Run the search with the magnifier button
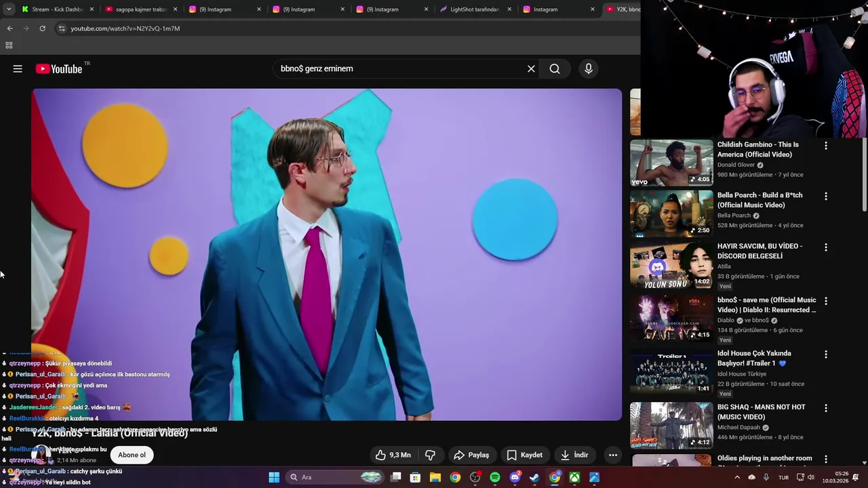The image size is (868, 488). tap(555, 68)
